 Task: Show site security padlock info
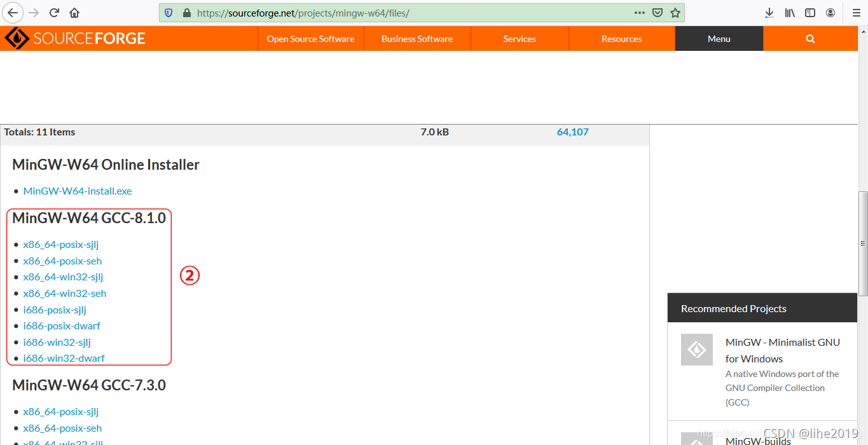(186, 13)
